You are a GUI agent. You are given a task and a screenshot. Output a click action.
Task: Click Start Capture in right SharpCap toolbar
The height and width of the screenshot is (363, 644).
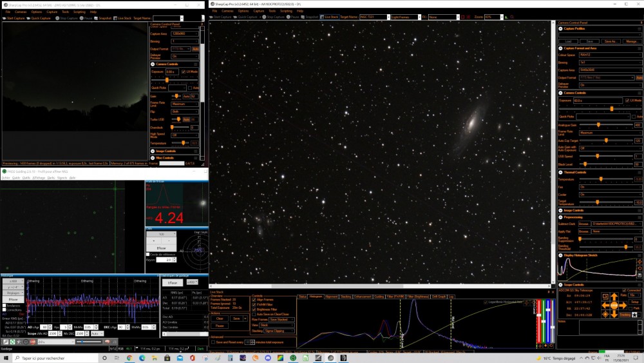(x=220, y=17)
